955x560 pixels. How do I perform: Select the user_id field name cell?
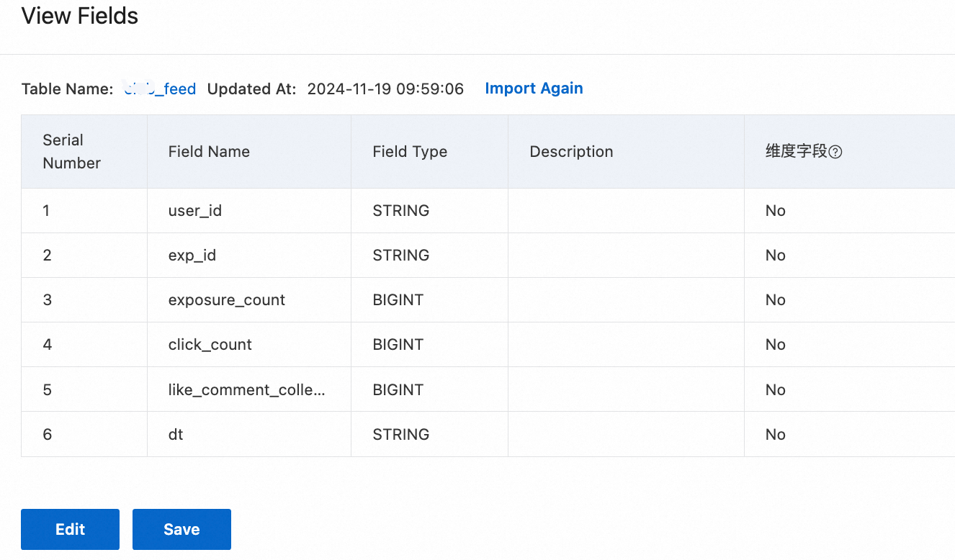click(194, 211)
